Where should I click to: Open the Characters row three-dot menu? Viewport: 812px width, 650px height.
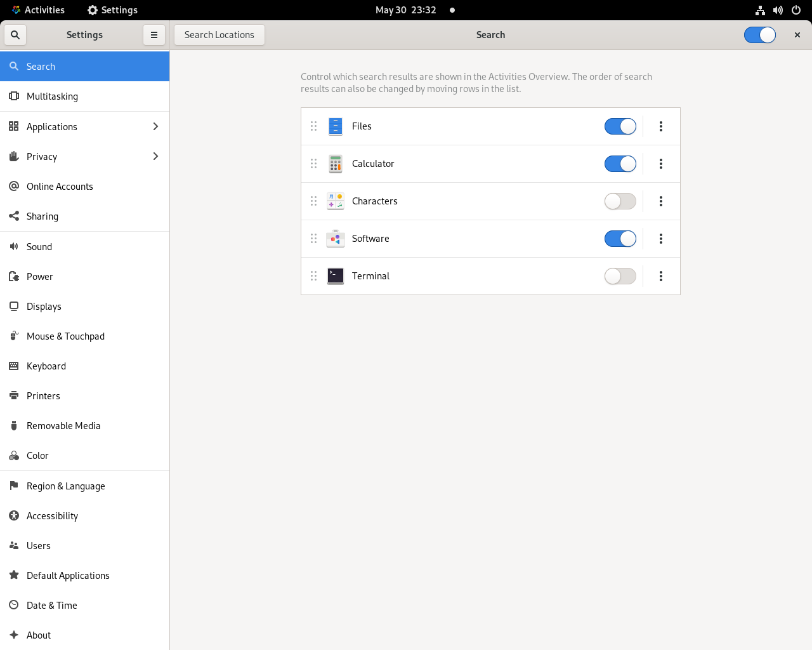(661, 201)
